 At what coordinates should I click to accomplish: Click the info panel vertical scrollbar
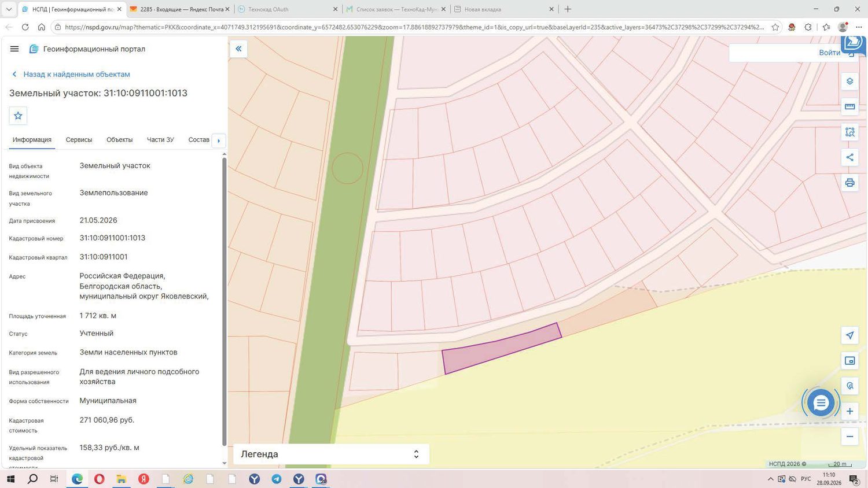[x=225, y=301]
